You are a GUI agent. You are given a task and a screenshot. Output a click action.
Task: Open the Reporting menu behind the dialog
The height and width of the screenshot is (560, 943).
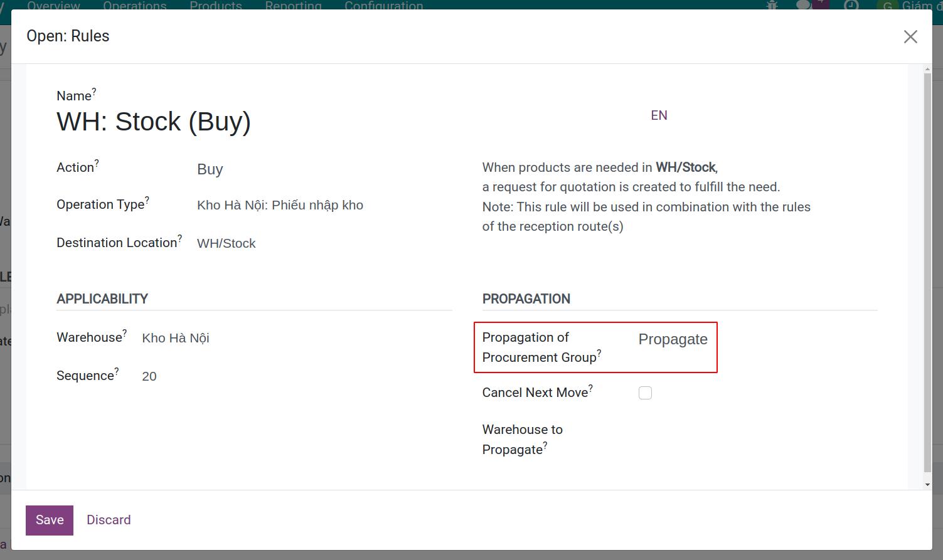[x=293, y=6]
